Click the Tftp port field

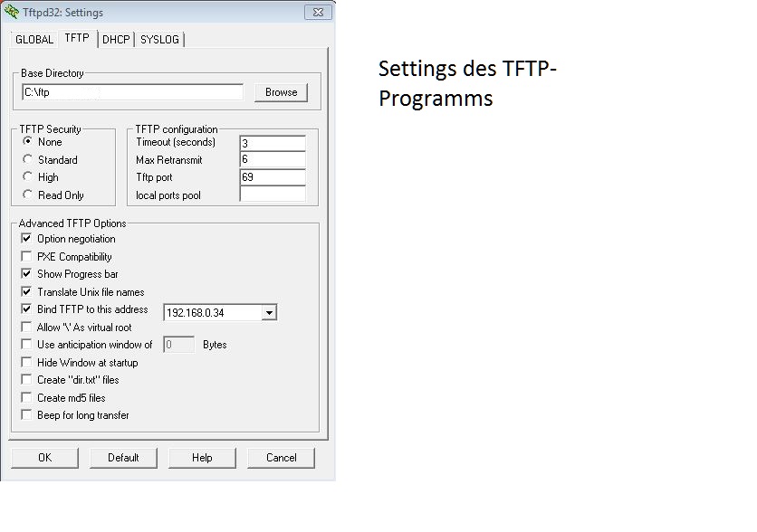(273, 177)
